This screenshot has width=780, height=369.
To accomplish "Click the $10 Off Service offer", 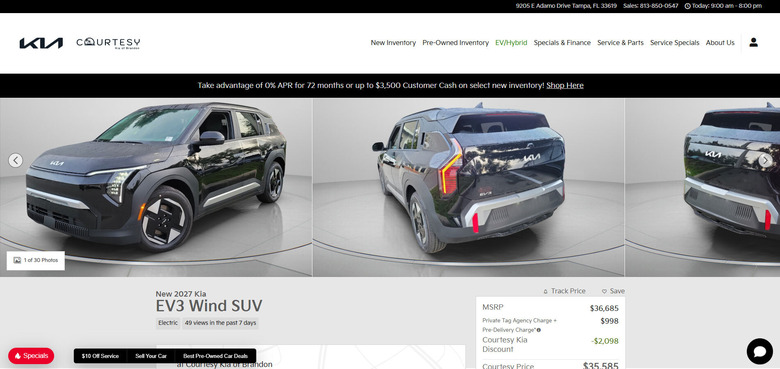I will click(x=100, y=356).
